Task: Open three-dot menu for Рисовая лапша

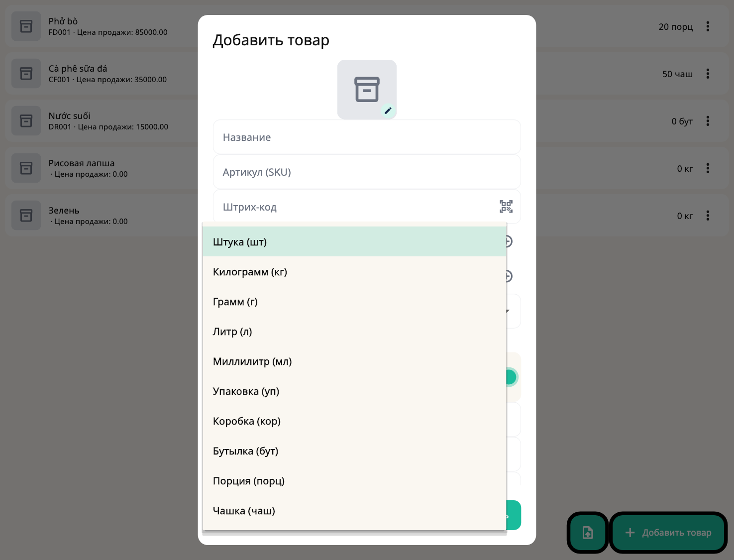Action: [x=708, y=168]
